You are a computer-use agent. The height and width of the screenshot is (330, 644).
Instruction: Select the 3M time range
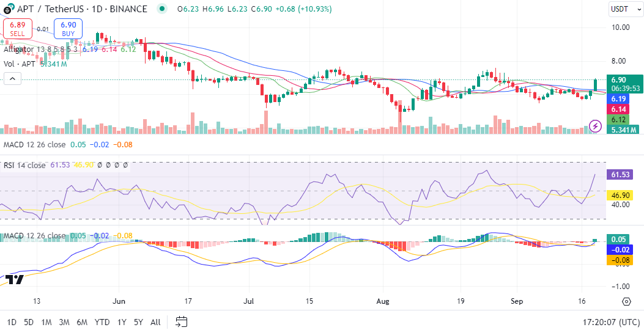click(x=64, y=322)
